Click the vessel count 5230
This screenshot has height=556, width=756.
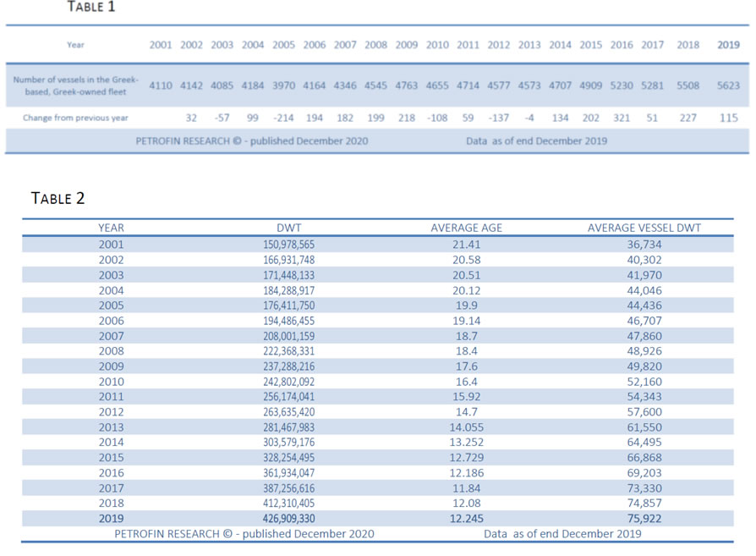click(622, 85)
